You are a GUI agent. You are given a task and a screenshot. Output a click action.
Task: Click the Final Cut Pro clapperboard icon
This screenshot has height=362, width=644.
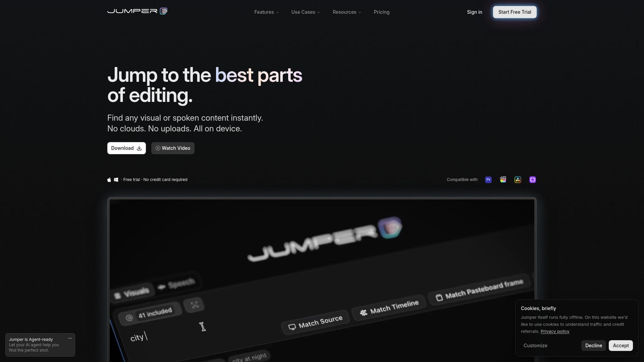pos(503,180)
